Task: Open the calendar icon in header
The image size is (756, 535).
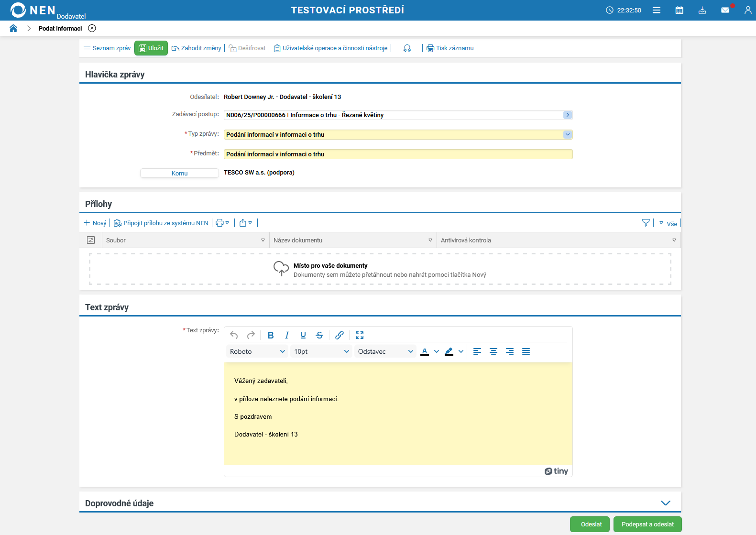Action: click(679, 10)
